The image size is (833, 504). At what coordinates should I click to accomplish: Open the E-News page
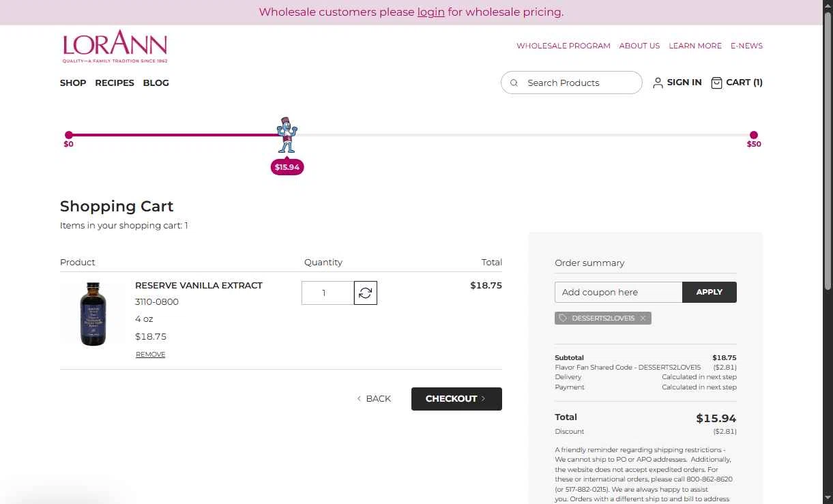[746, 46]
